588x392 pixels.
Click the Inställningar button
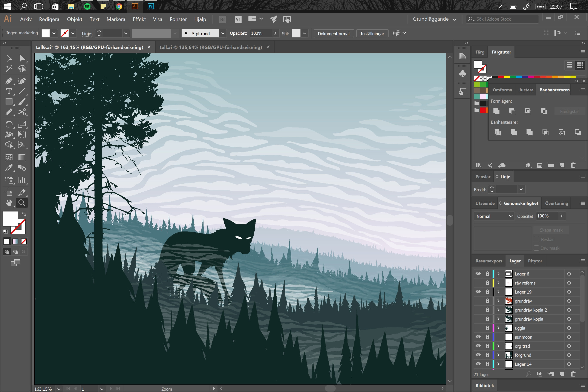click(x=372, y=33)
